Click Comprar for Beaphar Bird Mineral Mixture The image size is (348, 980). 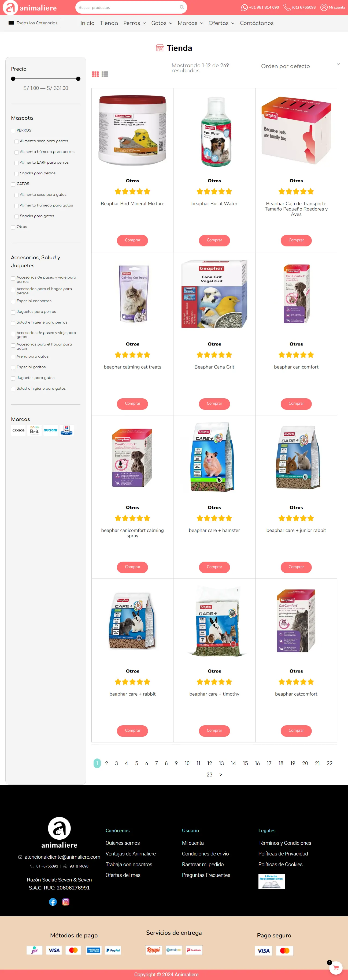tap(132, 240)
